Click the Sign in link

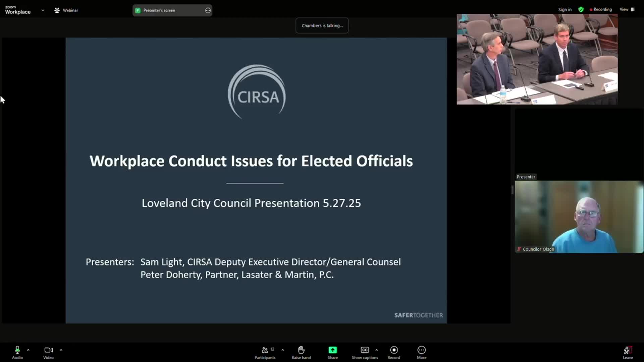pos(565,10)
